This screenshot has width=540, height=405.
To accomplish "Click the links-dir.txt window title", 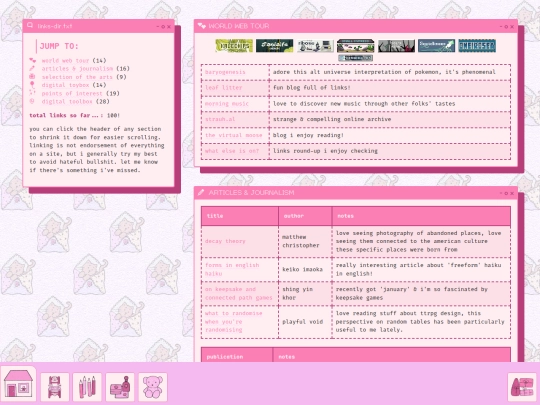I will click(x=55, y=26).
